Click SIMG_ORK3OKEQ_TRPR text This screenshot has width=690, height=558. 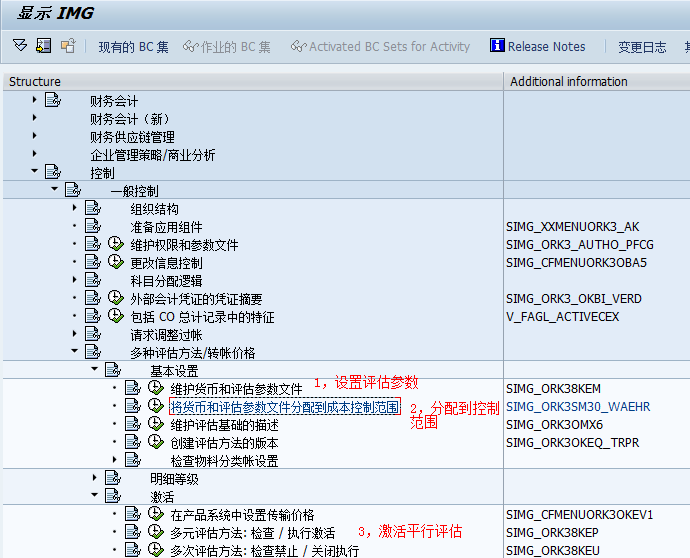pyautogui.click(x=573, y=442)
